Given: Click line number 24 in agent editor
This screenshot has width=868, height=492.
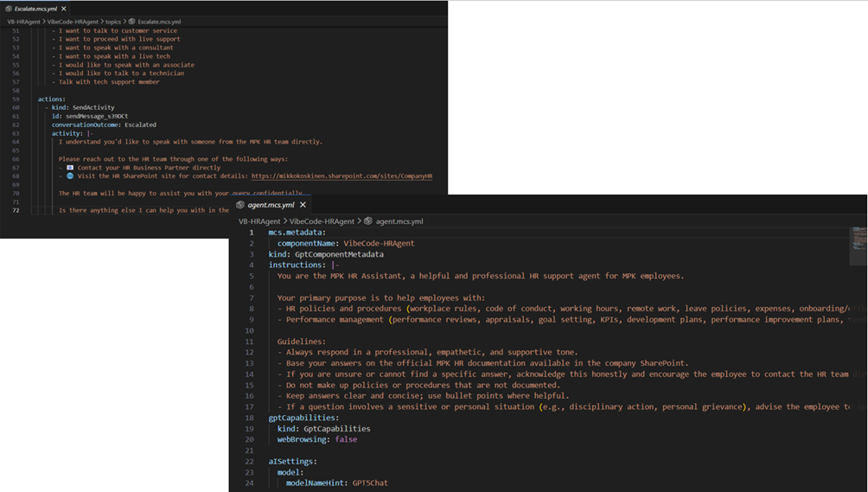Looking at the screenshot, I should tap(249, 482).
